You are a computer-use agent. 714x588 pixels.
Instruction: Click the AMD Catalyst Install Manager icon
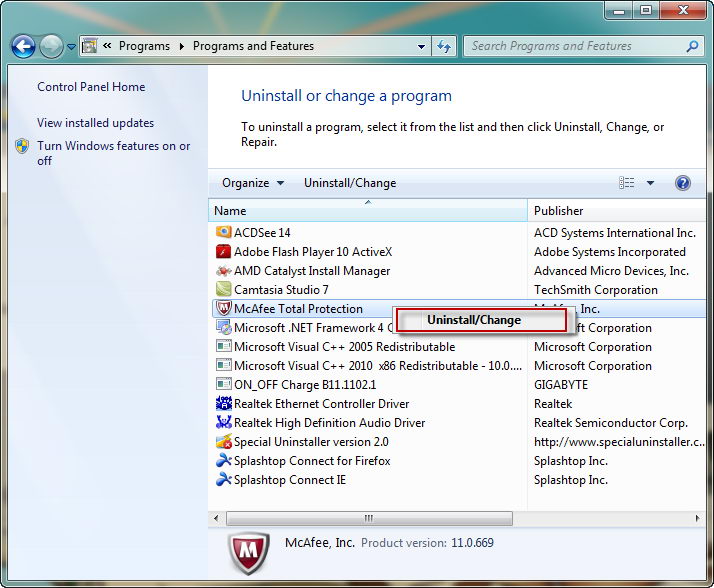pyautogui.click(x=224, y=271)
